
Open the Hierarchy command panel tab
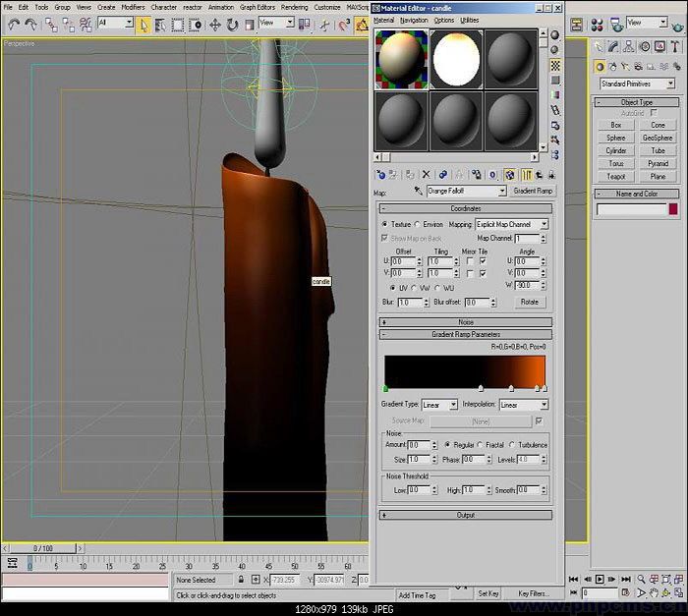pyautogui.click(x=629, y=46)
